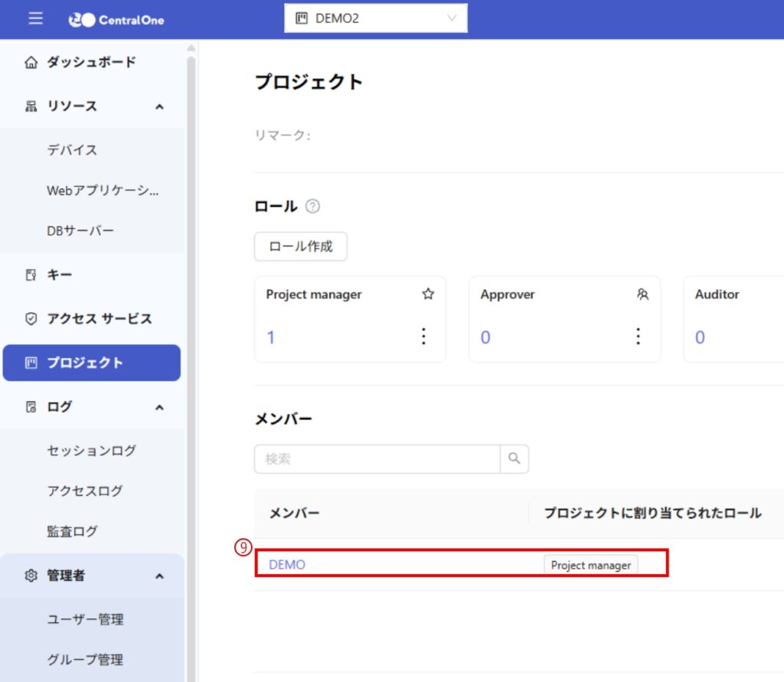The height and width of the screenshot is (682, 784).
Task: Open three-dot menu on Project manager card
Action: 424,337
